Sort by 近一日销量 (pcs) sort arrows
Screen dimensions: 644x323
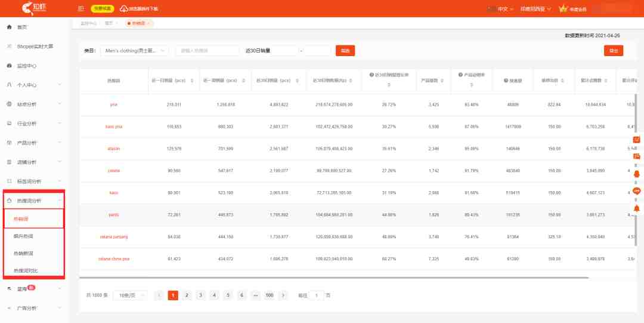[x=192, y=81]
